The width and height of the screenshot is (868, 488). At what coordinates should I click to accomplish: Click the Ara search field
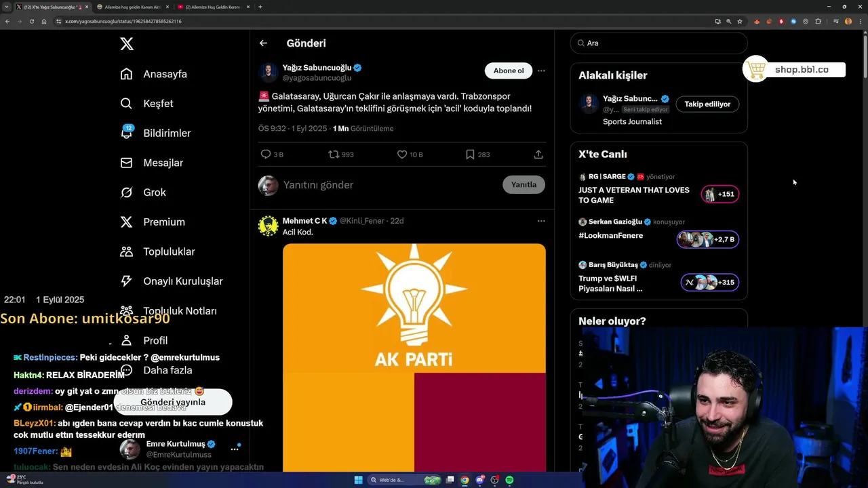point(658,43)
